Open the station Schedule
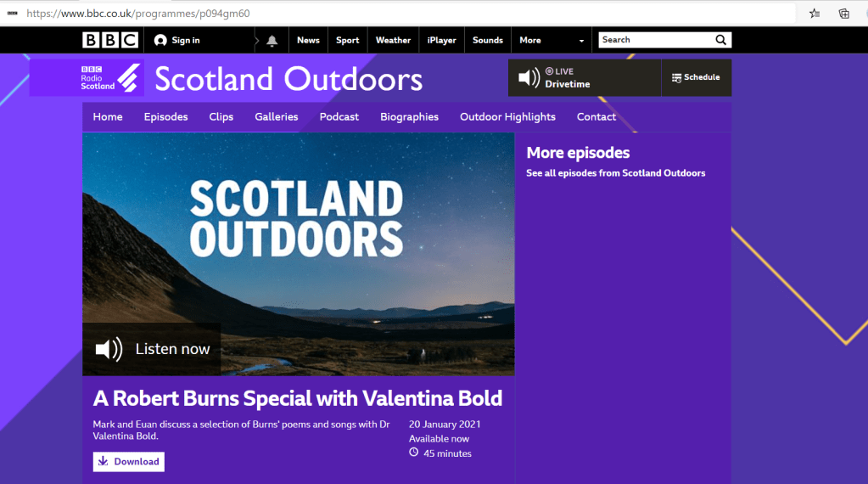Image resolution: width=868 pixels, height=484 pixels. [x=696, y=77]
